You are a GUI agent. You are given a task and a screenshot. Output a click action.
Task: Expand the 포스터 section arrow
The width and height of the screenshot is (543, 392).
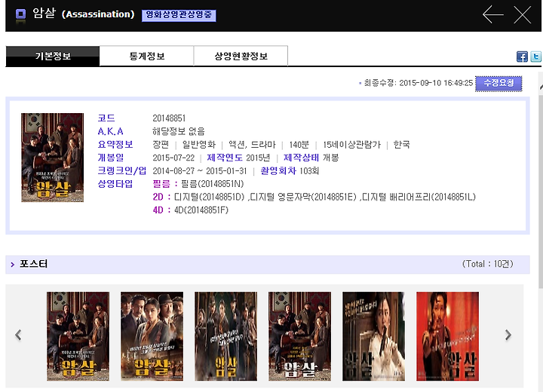[13, 265]
